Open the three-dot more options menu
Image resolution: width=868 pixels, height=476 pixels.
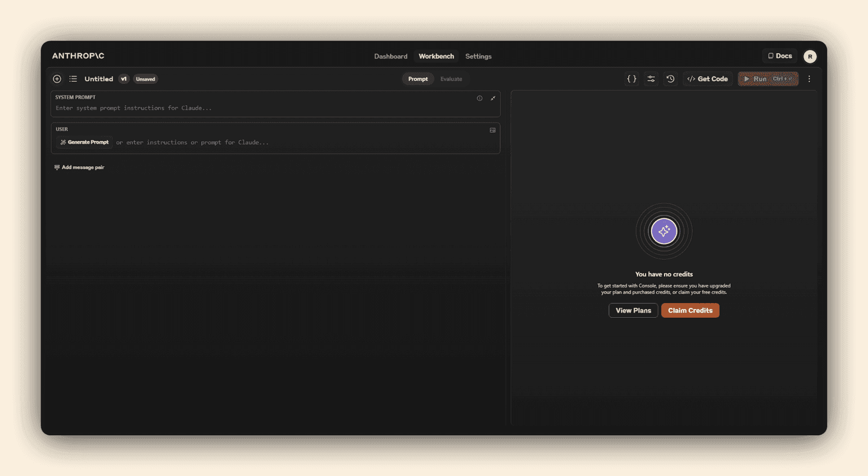(x=809, y=79)
